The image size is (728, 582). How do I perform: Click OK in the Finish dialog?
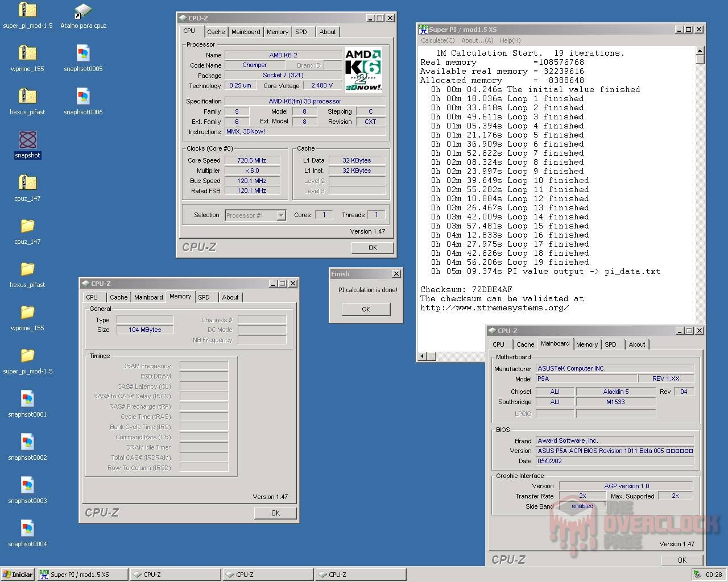tap(366, 309)
